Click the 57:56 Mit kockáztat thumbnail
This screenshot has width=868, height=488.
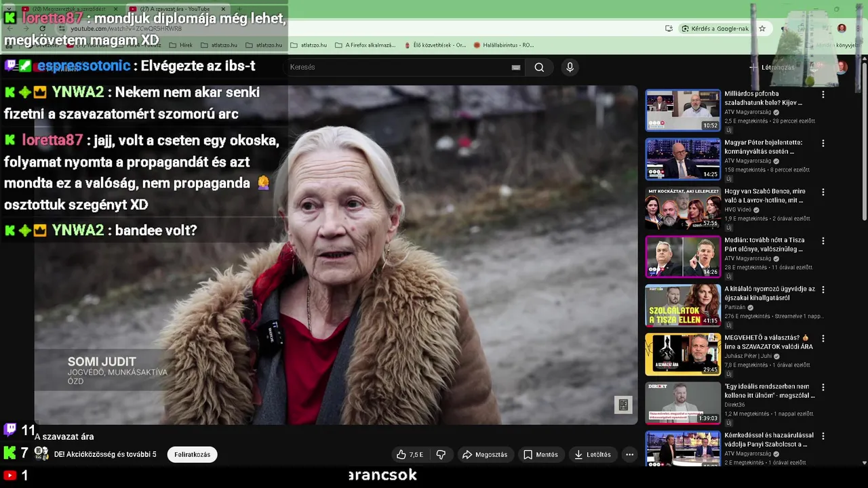(683, 207)
